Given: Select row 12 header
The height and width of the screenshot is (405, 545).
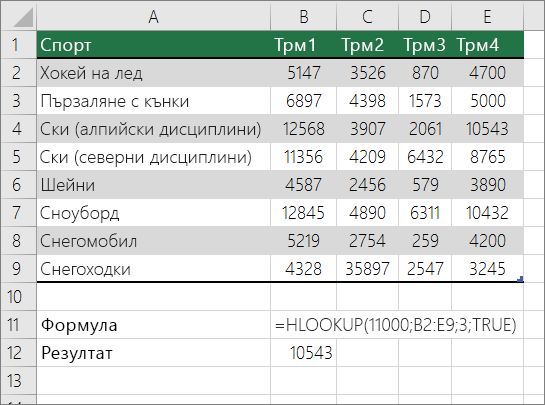Looking at the screenshot, I should point(18,353).
